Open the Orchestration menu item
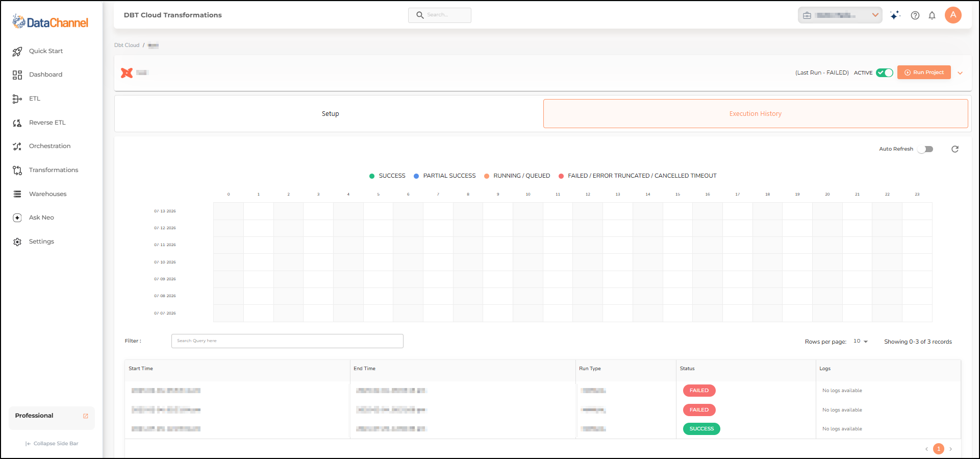980x459 pixels. pyautogui.click(x=49, y=147)
